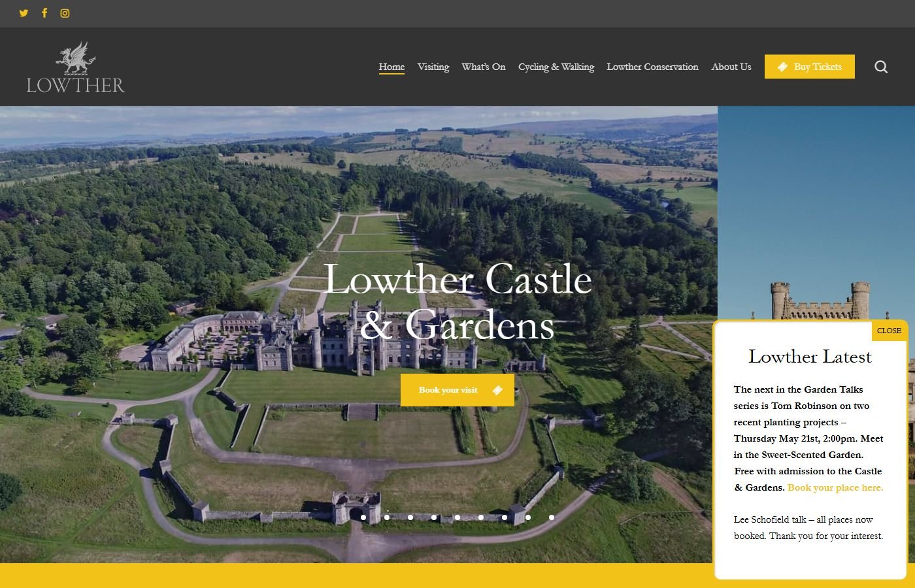Open the Instagram social link
This screenshot has height=588, width=915.
[x=65, y=13]
